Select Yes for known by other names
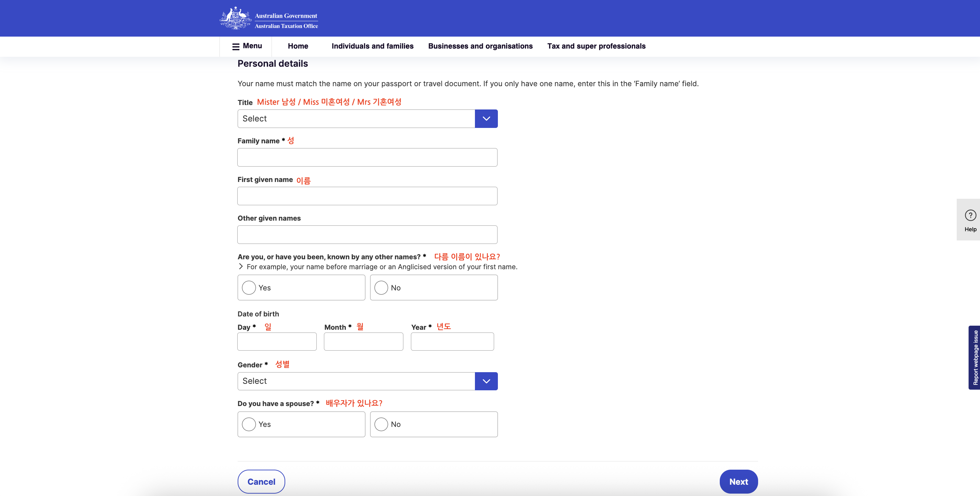 point(249,288)
